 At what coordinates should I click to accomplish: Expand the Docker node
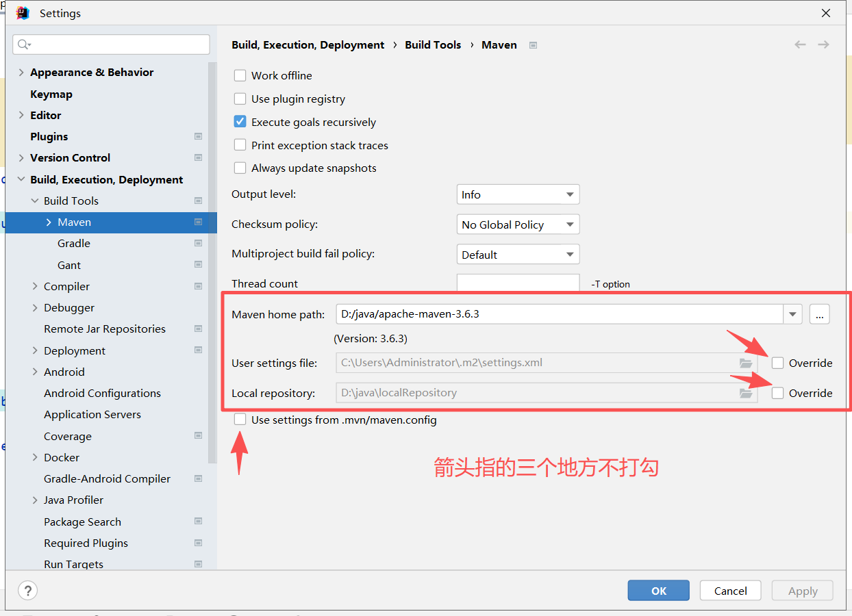pyautogui.click(x=35, y=457)
